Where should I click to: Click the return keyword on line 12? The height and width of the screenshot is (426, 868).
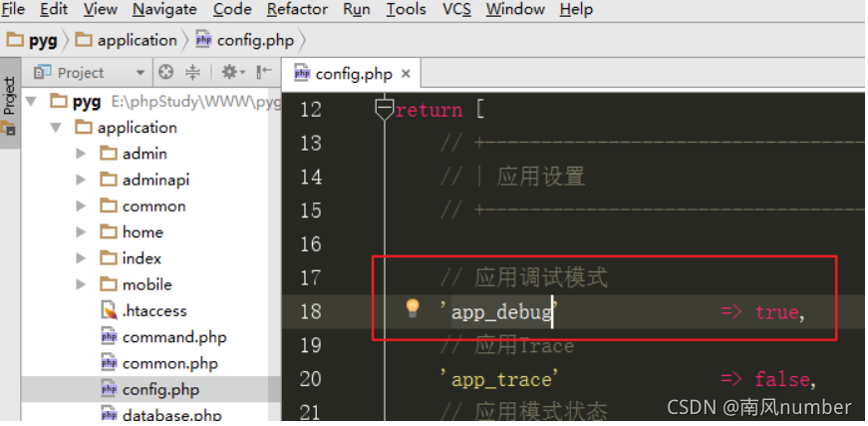[x=430, y=110]
